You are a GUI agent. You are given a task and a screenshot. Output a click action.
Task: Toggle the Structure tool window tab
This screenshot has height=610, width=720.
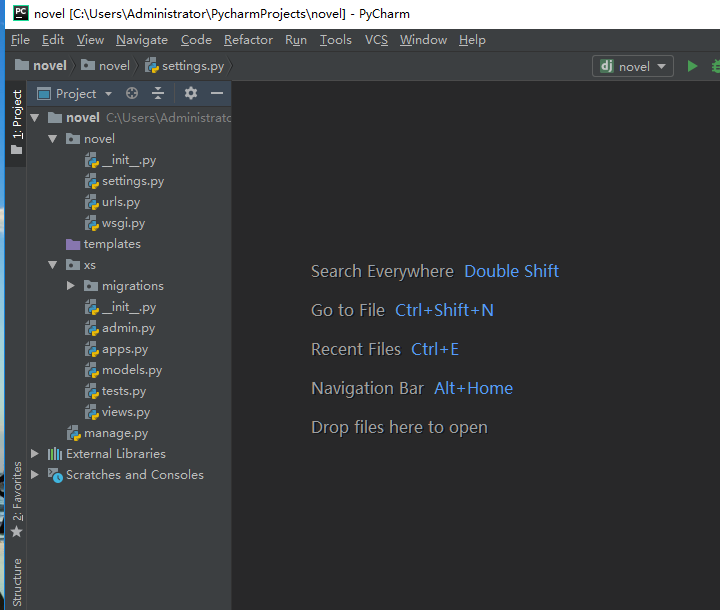point(16,582)
